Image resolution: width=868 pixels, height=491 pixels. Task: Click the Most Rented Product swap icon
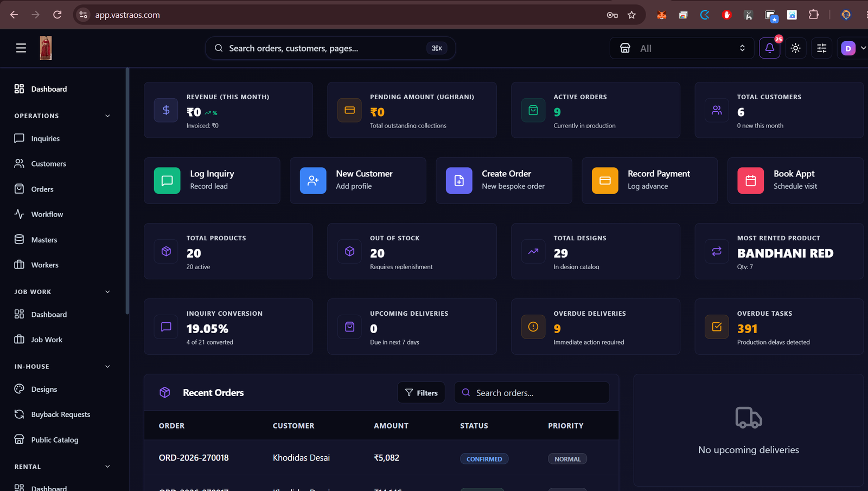[x=717, y=251]
